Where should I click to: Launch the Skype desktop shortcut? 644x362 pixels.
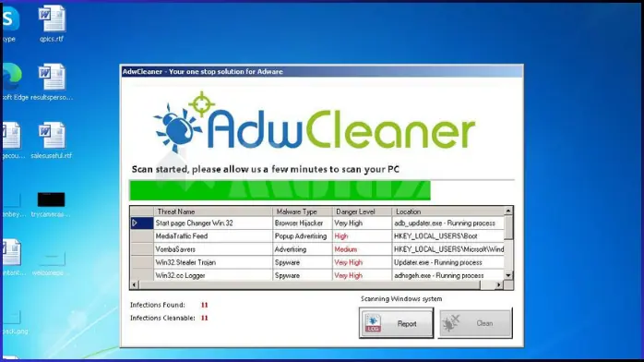pyautogui.click(x=10, y=23)
